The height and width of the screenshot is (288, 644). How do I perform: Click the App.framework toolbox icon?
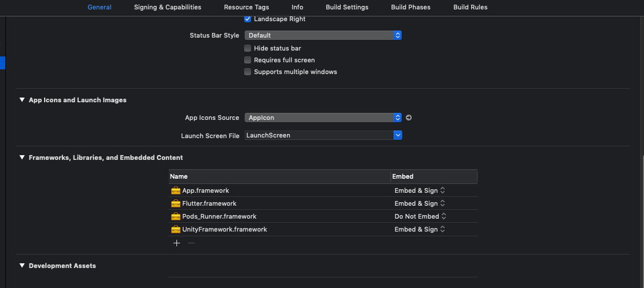[x=176, y=190]
